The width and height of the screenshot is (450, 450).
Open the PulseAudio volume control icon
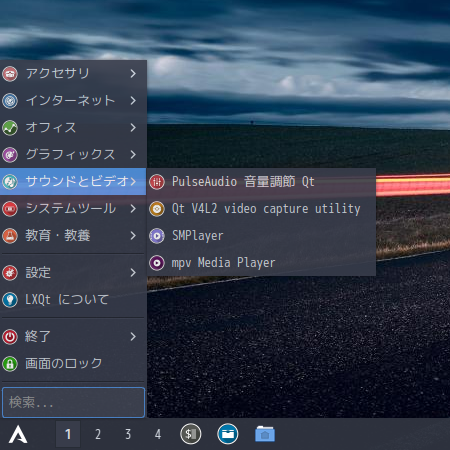[157, 182]
